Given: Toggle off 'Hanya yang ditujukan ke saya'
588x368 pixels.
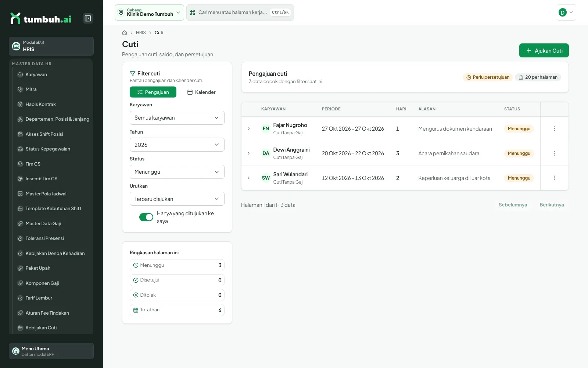Looking at the screenshot, I should coord(146,217).
